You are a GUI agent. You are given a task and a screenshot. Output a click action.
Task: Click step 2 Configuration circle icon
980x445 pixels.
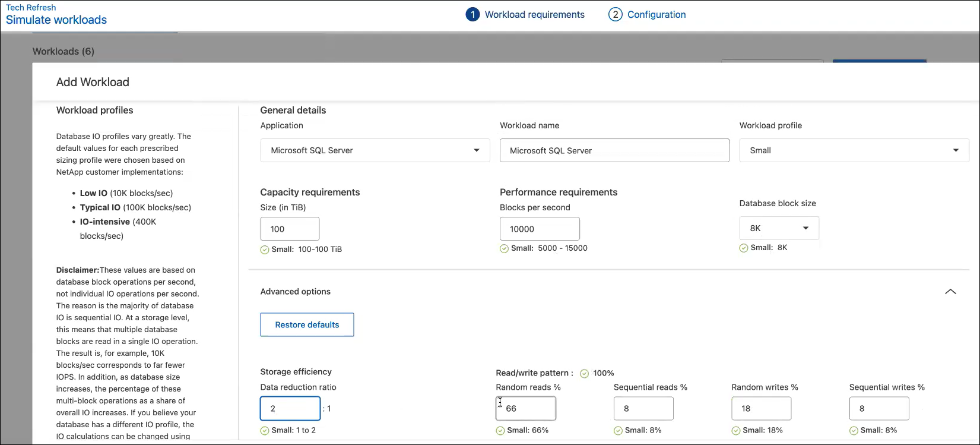(x=615, y=15)
